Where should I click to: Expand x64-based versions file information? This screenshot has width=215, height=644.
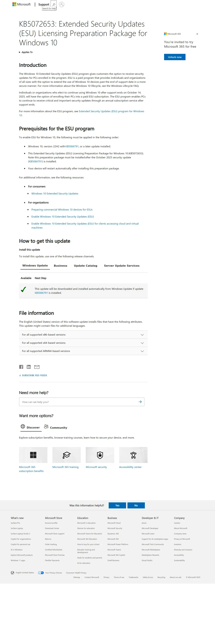coord(142,343)
